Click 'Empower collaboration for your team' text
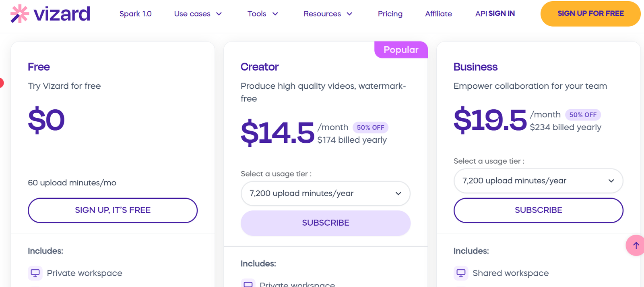This screenshot has height=287, width=644. tap(530, 86)
